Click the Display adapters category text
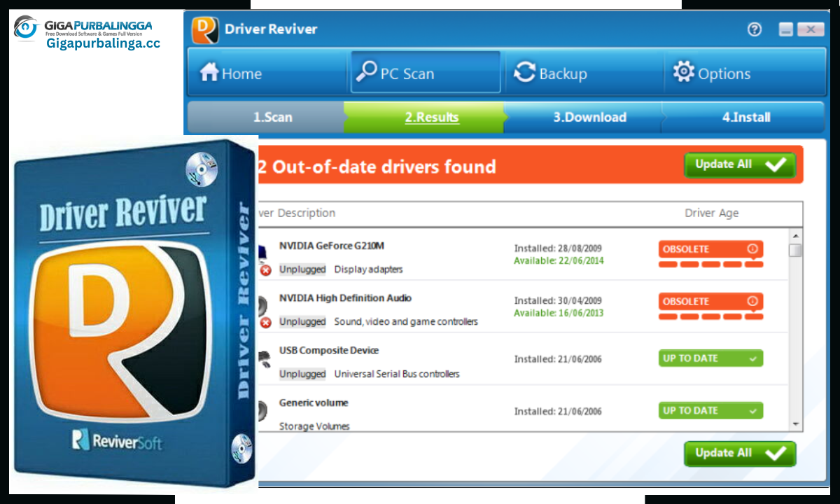Image resolution: width=840 pixels, height=504 pixels. tap(368, 269)
